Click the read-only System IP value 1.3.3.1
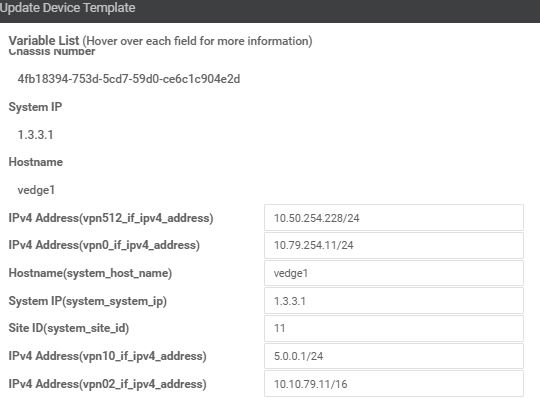Image resolution: width=540 pixels, height=398 pixels. [35, 135]
